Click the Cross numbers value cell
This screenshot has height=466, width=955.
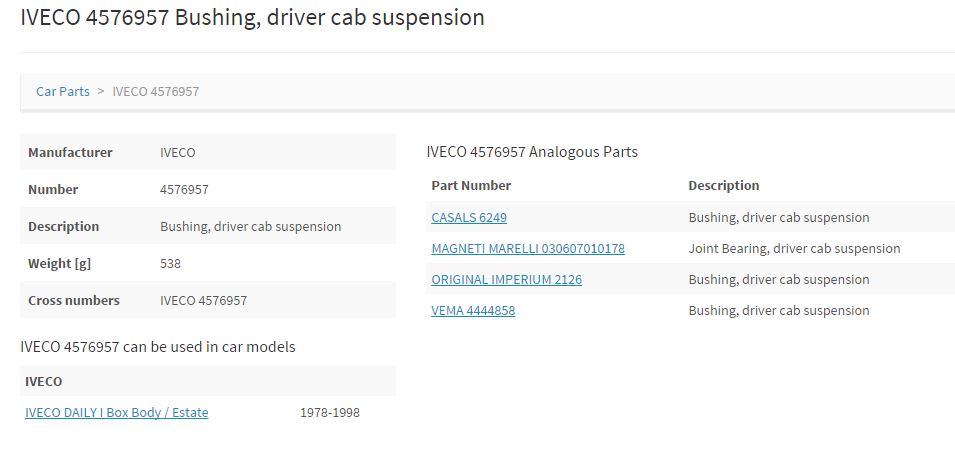(203, 300)
